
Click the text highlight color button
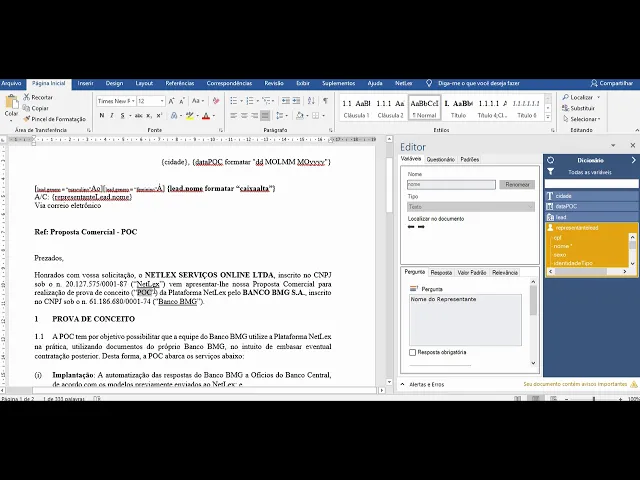[x=189, y=116]
